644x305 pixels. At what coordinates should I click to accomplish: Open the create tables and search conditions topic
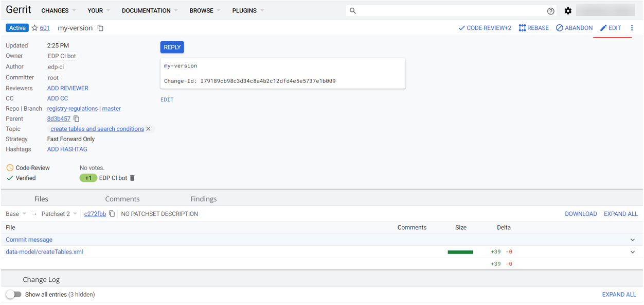tap(97, 129)
